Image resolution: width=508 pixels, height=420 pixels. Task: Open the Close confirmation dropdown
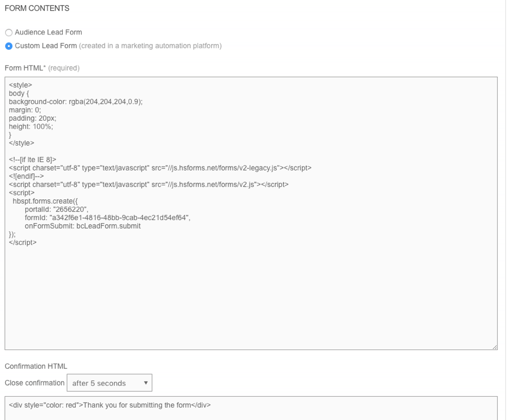click(109, 383)
